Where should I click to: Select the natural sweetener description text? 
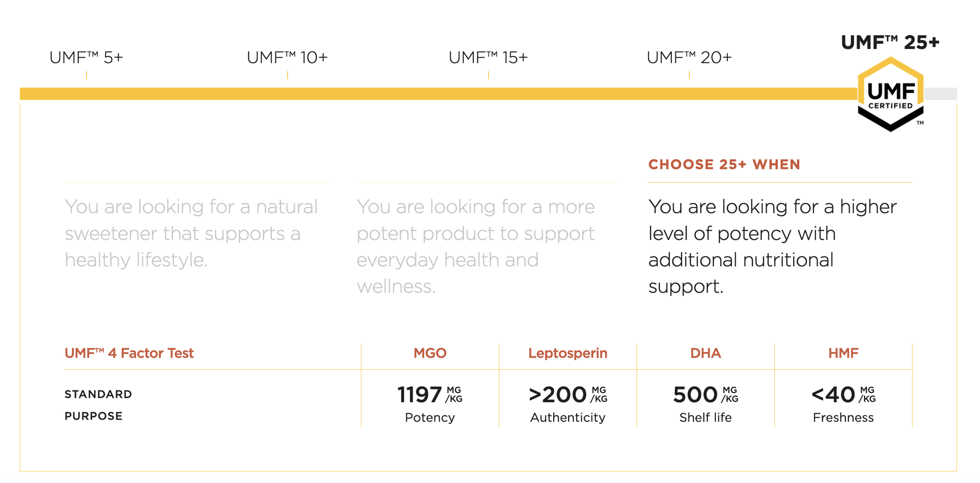tap(191, 233)
